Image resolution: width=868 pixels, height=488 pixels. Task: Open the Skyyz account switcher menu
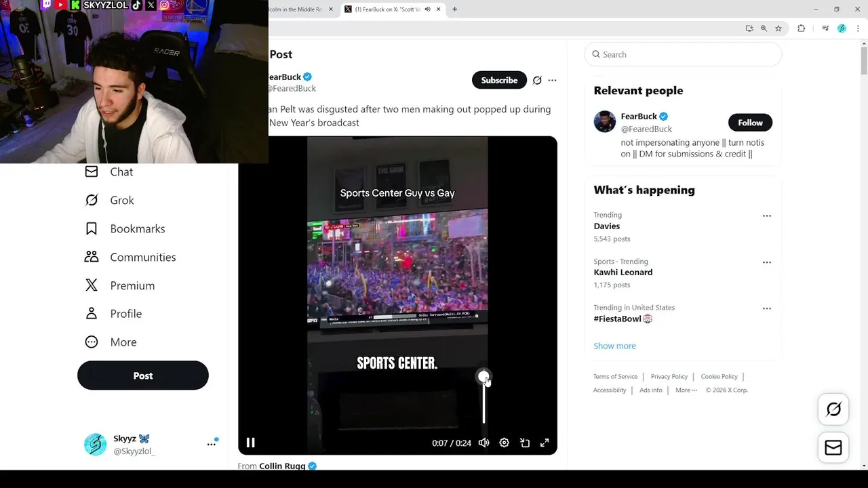coord(211,444)
